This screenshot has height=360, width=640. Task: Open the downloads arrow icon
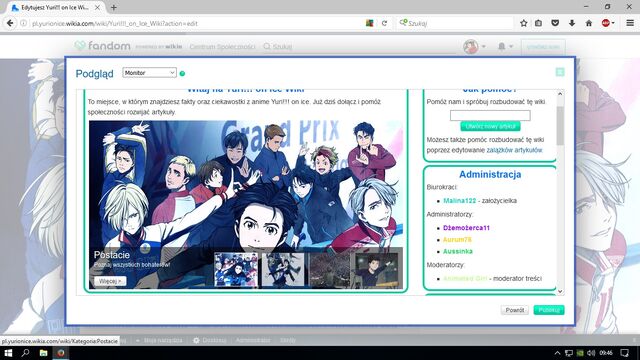[x=572, y=23]
